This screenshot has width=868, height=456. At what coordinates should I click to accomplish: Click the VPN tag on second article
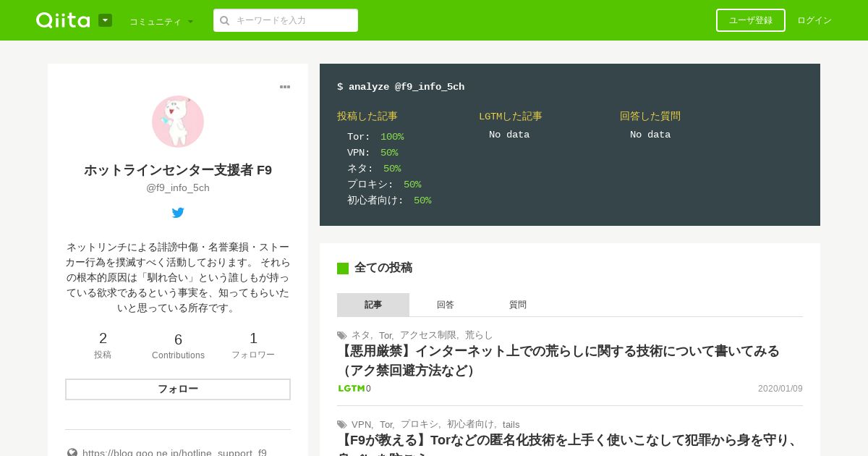(361, 425)
